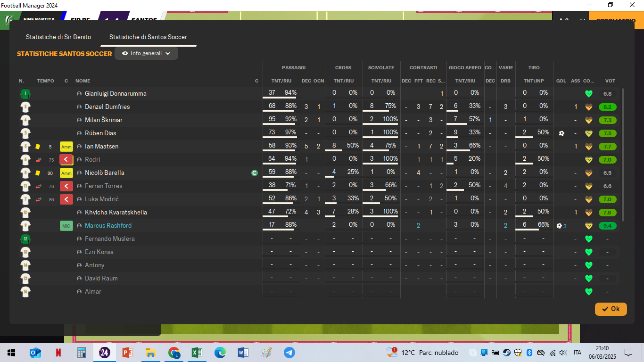Click Škriniar's 95 passes attempted value
The width and height of the screenshot is (644, 362).
point(272,119)
